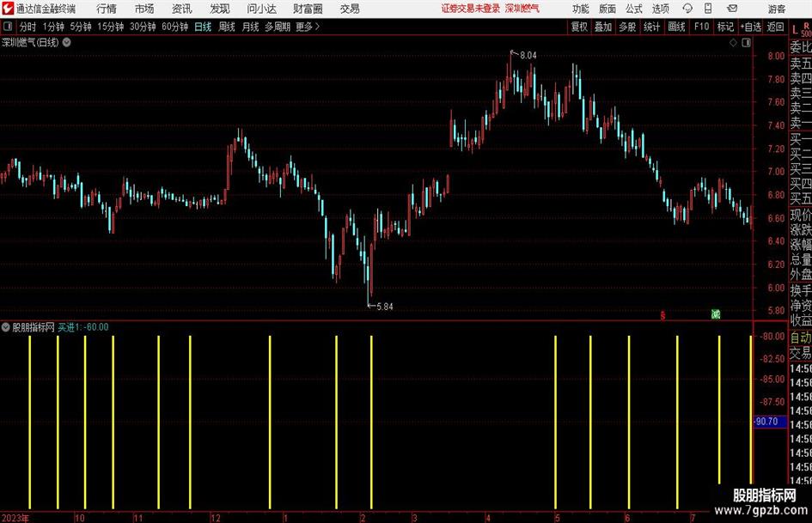Open the 版面 menu

pos(607,9)
